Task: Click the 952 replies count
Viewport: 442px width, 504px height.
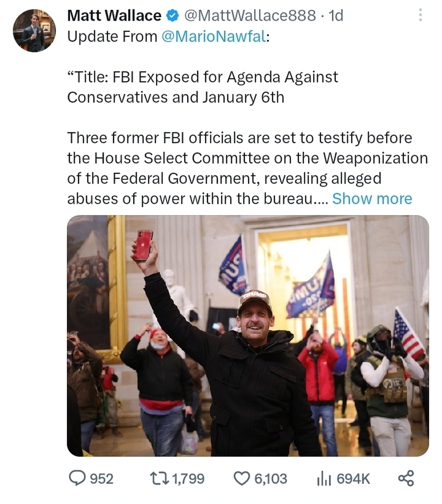Action: tap(101, 478)
